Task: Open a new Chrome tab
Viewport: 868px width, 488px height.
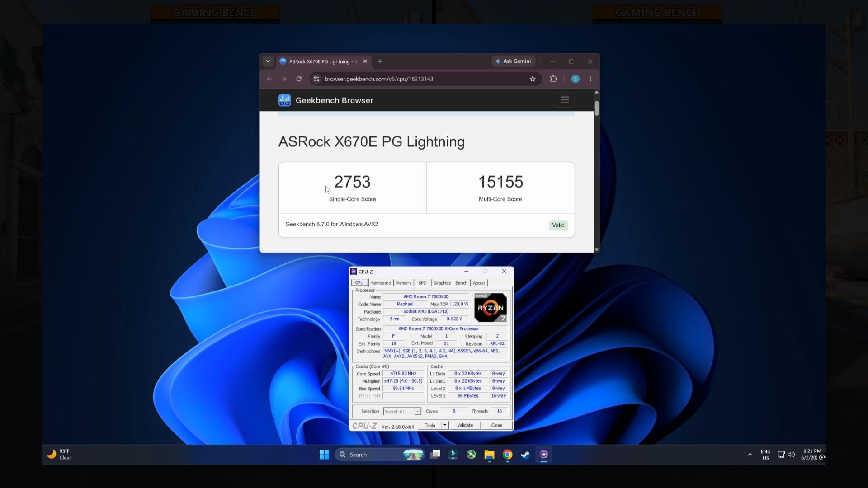Action: tap(380, 61)
